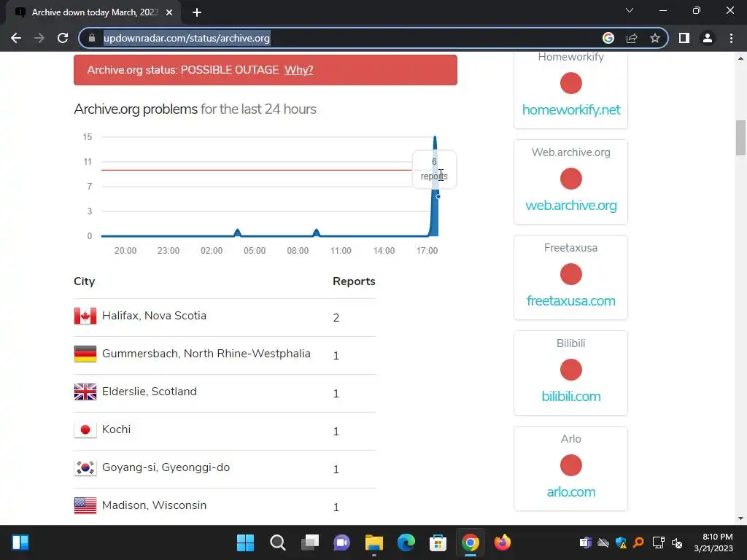Share this page via share icon
Viewport: 747px width, 560px height.
(x=632, y=38)
